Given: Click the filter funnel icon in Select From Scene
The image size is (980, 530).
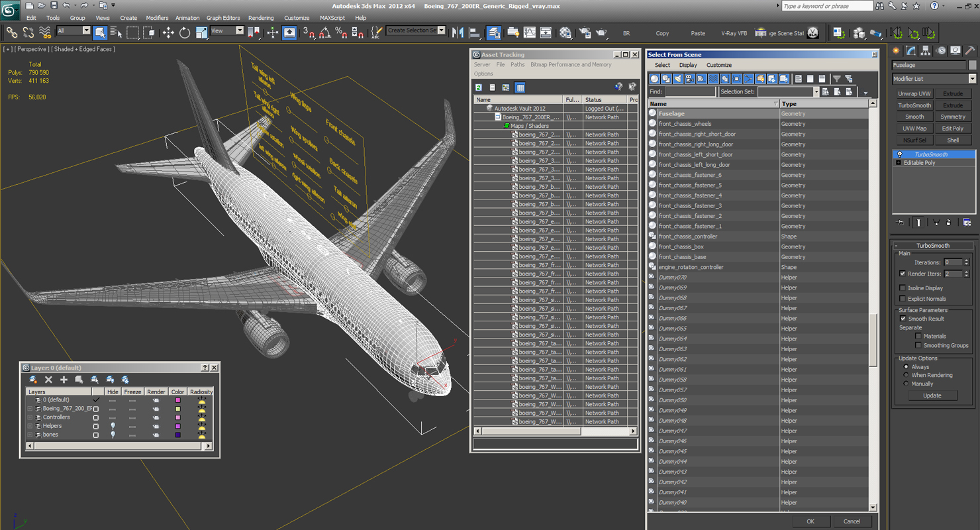Looking at the screenshot, I should click(836, 79).
